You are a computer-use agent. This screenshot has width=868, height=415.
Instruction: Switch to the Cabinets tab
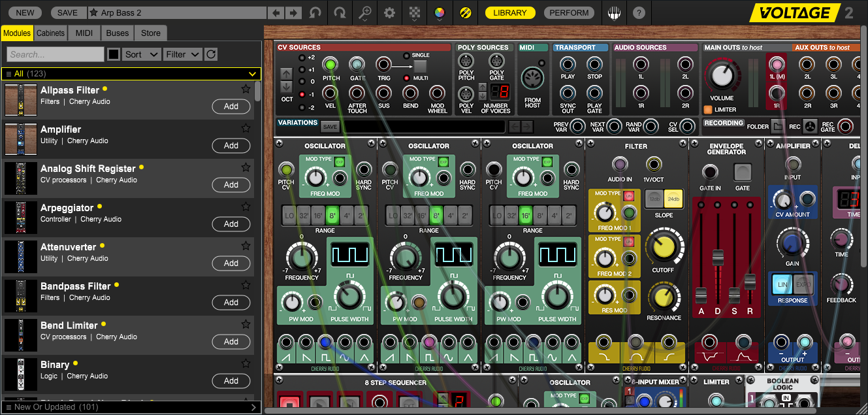[50, 33]
